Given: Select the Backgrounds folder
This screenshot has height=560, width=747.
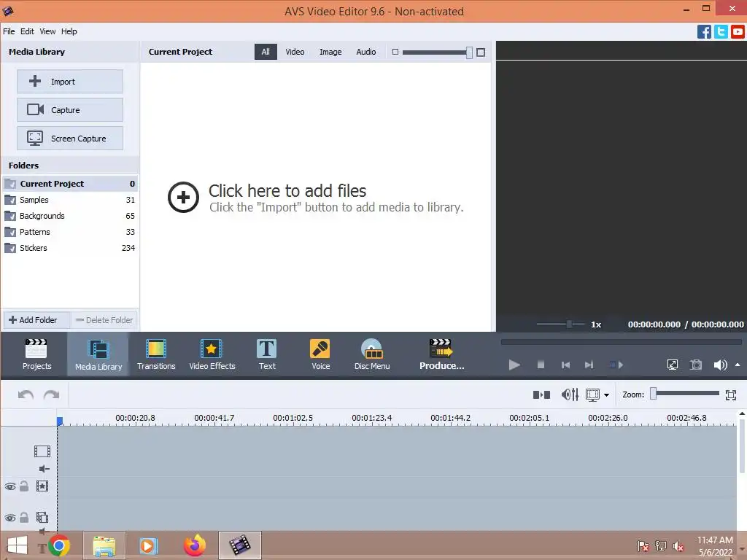Looking at the screenshot, I should pyautogui.click(x=70, y=216).
